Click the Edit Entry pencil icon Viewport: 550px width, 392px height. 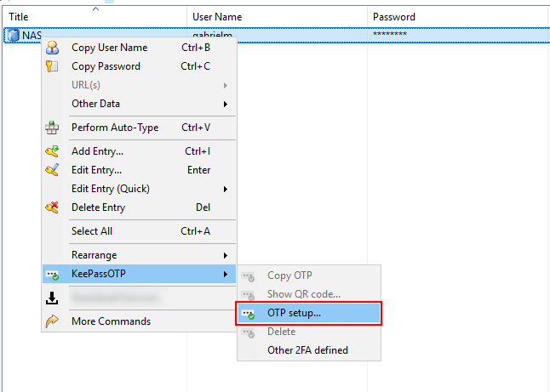[x=52, y=170]
